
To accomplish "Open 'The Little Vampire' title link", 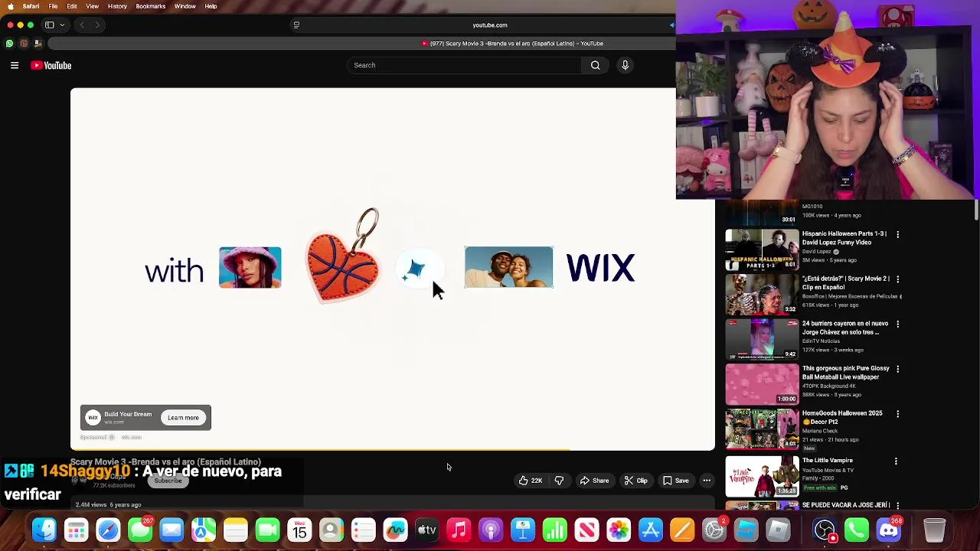I will (x=827, y=461).
